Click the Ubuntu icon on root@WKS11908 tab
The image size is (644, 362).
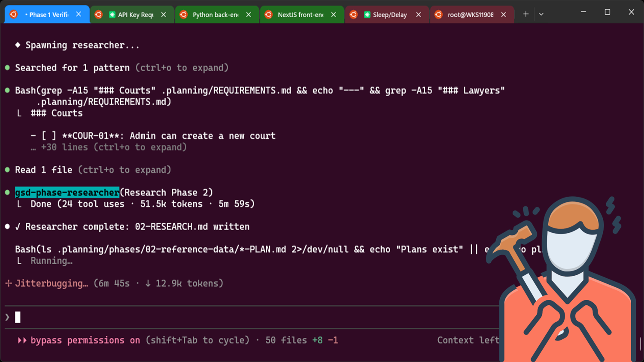tap(438, 15)
